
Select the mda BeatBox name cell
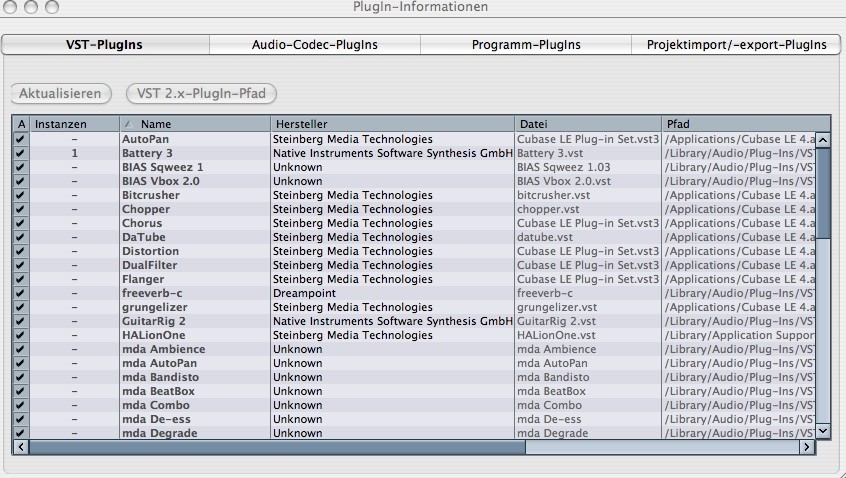195,392
